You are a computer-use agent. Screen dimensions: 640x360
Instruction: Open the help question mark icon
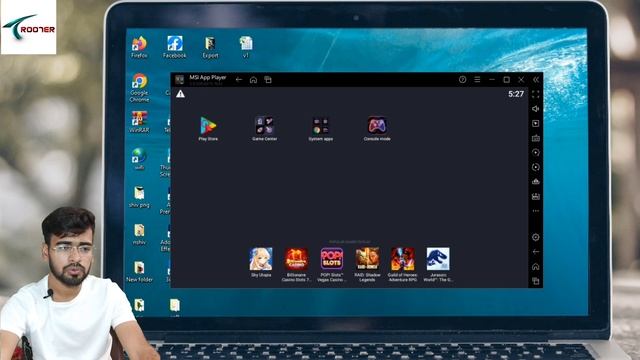coord(462,80)
